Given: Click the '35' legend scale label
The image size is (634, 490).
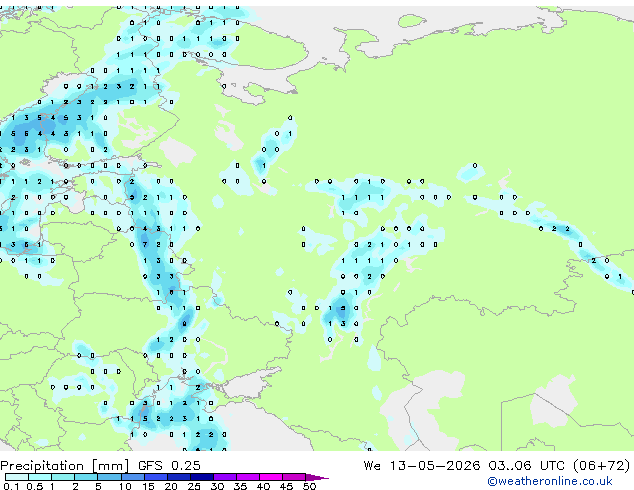Looking at the screenshot, I should click(240, 486).
